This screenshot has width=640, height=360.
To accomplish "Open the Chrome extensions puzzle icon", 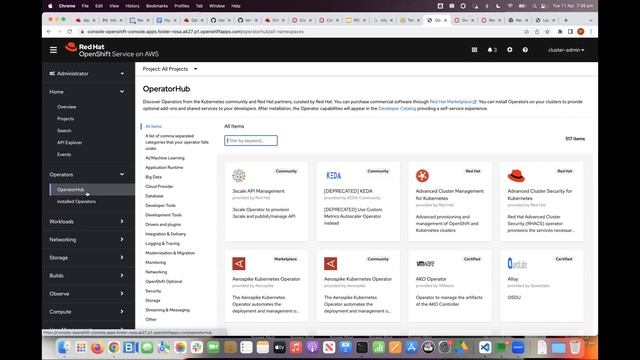I will (560, 31).
